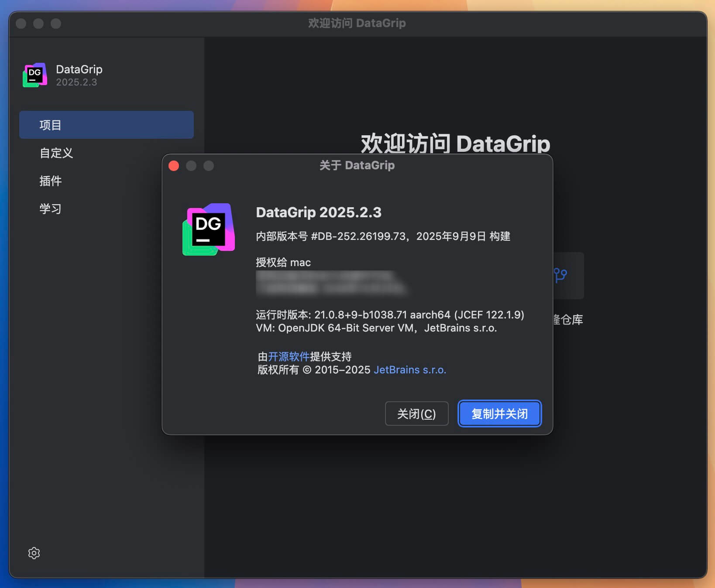Open the JetBrains s.r.o. link
The image size is (715, 588).
[x=410, y=370]
